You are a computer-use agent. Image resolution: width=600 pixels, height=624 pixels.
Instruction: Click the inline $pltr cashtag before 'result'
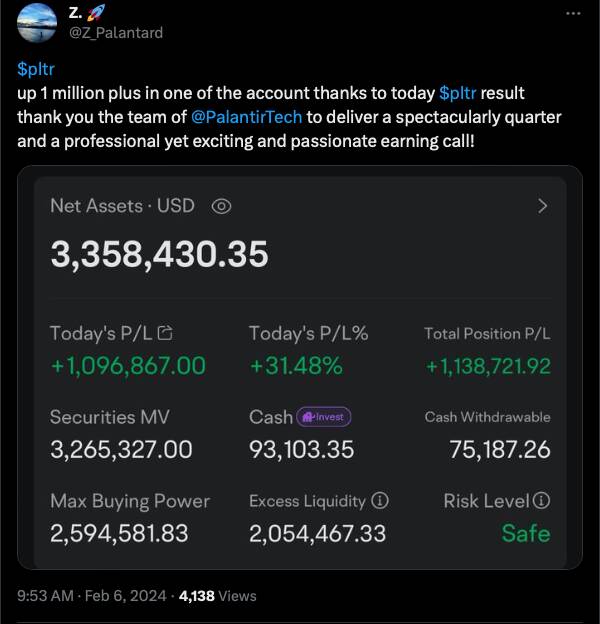coord(458,92)
